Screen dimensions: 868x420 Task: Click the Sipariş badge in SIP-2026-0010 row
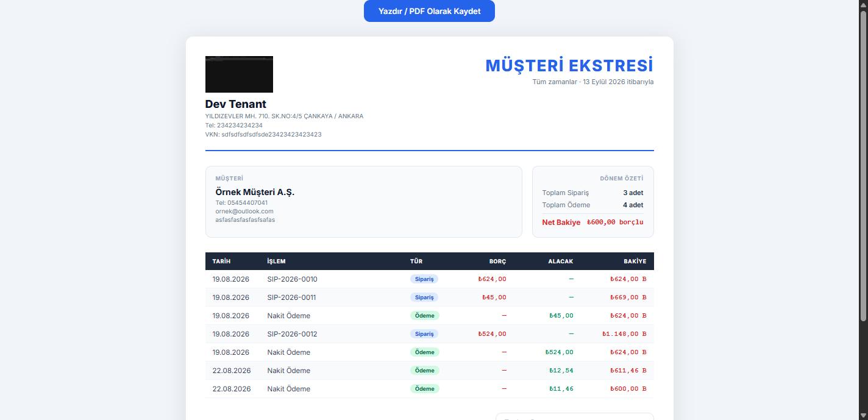[x=424, y=279]
